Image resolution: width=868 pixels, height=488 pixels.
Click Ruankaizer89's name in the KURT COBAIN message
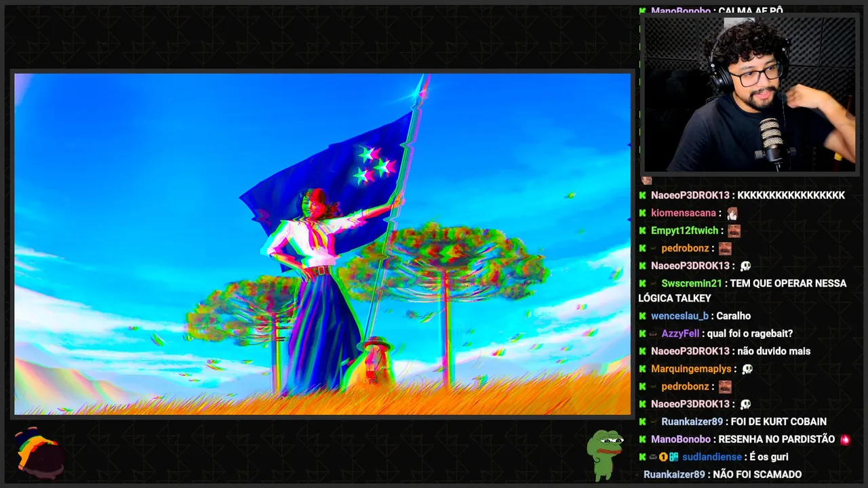(692, 422)
